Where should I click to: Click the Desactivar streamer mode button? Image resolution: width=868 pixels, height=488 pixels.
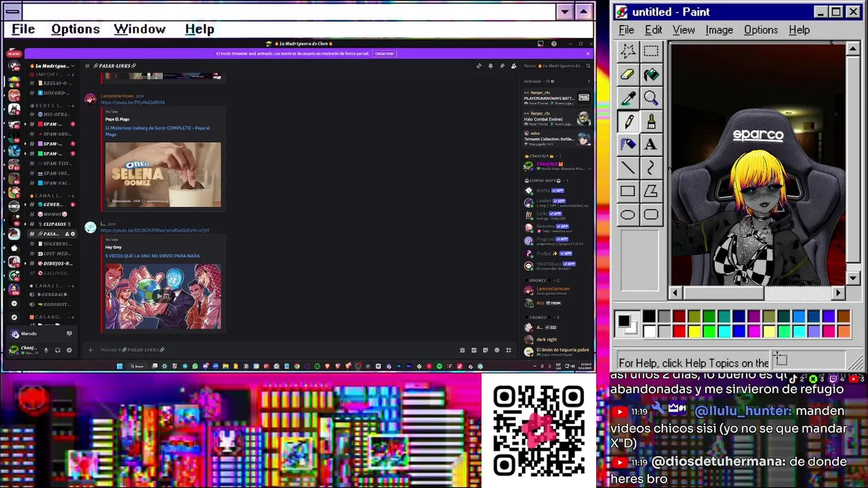pyautogui.click(x=384, y=54)
